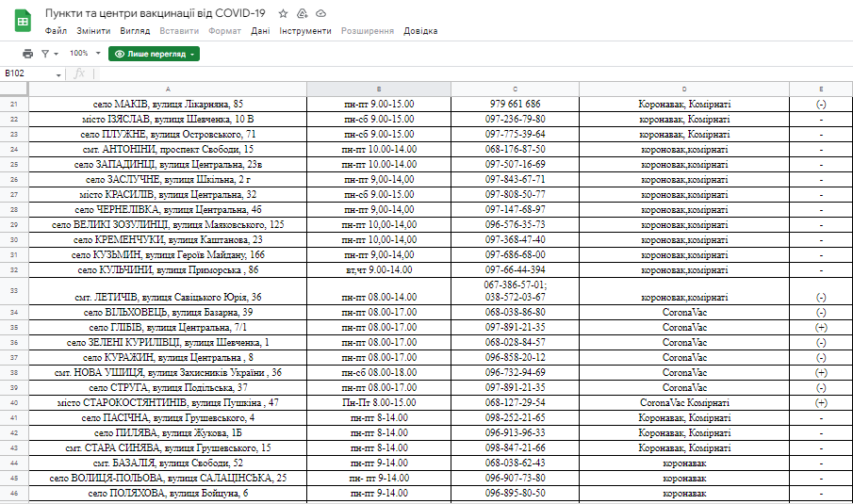Open the Інструменти menu
This screenshot has width=853, height=504.
pyautogui.click(x=305, y=31)
